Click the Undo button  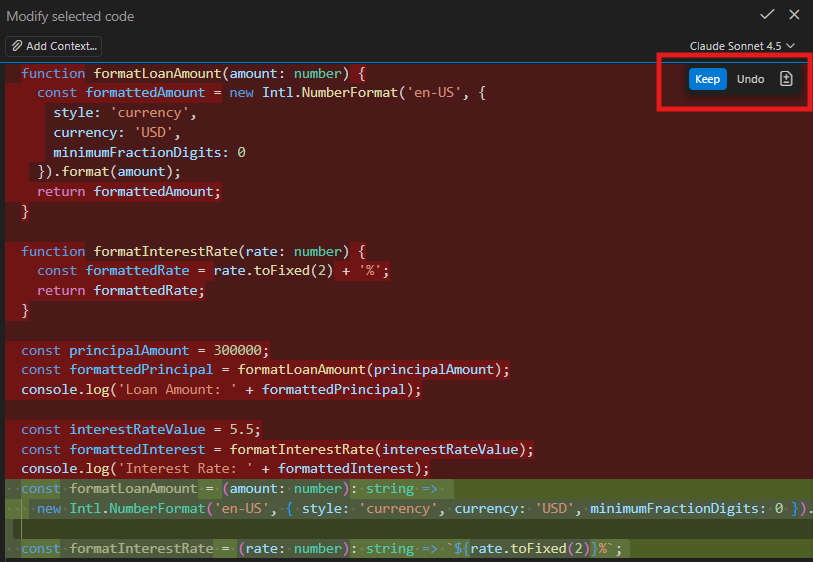click(750, 79)
